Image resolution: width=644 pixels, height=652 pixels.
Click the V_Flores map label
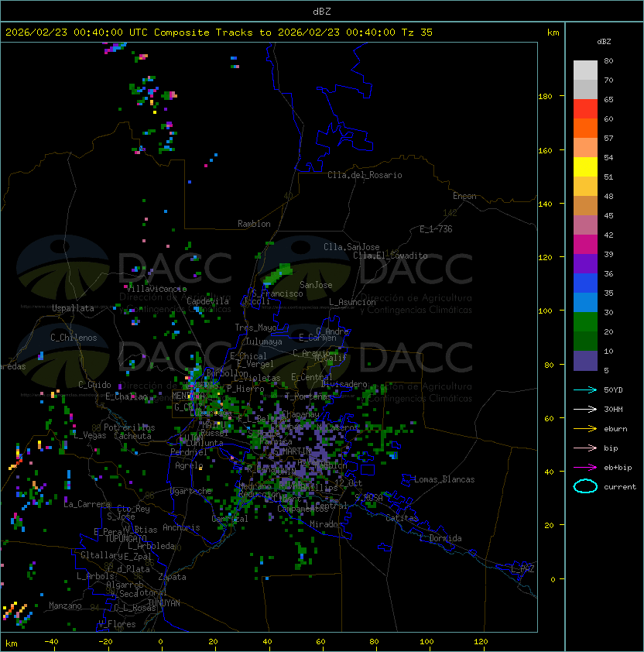(x=117, y=624)
